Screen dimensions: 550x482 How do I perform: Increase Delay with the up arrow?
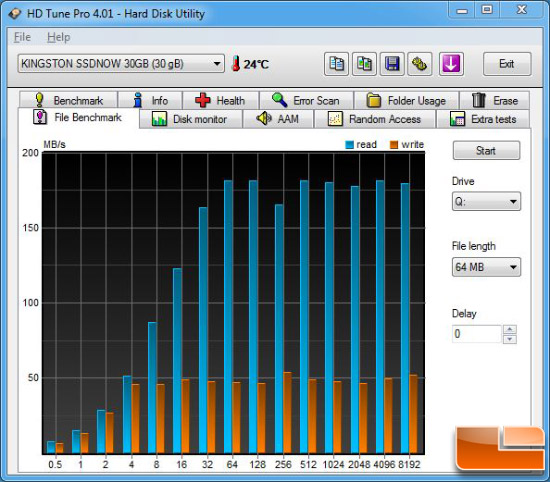pos(510,329)
